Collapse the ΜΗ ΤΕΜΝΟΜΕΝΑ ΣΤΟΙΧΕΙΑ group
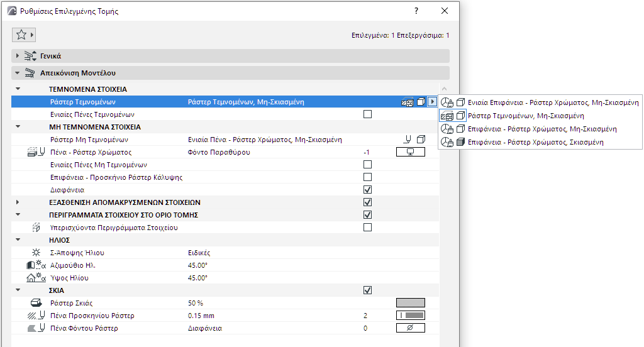This screenshot has height=347, width=644. click(18, 126)
